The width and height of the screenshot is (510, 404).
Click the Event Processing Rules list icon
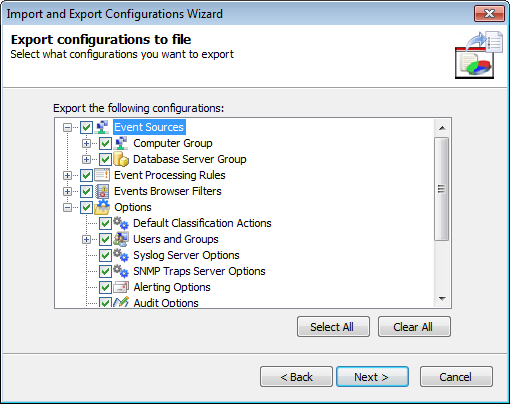tap(102, 175)
